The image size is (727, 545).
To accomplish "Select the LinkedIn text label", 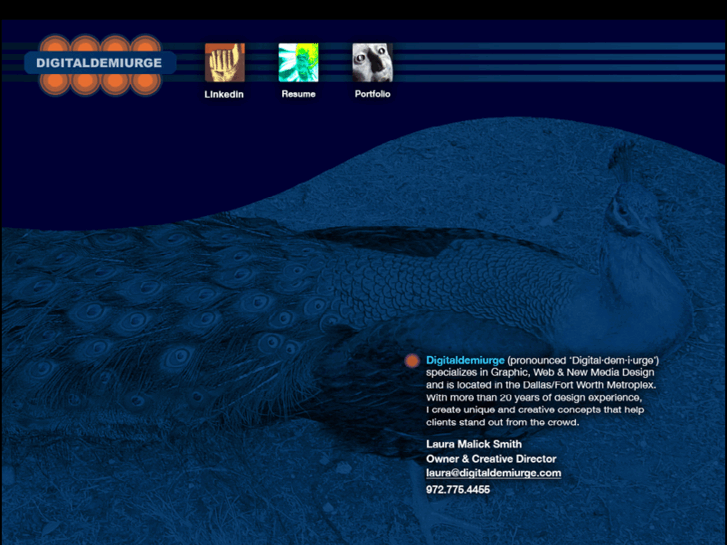I will (224, 94).
